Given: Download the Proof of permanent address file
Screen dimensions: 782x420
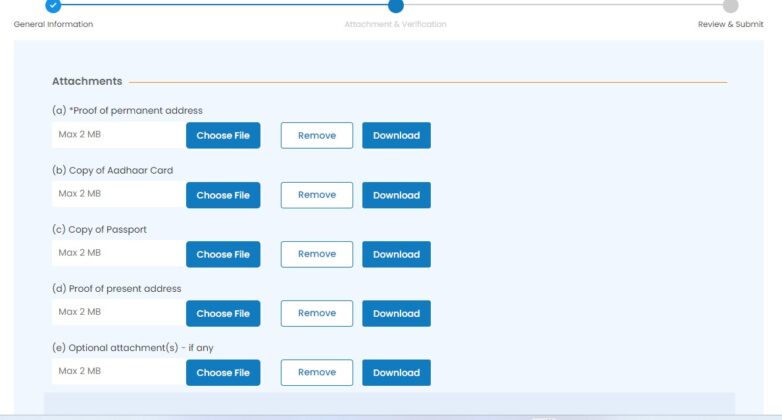Looking at the screenshot, I should coord(396,135).
